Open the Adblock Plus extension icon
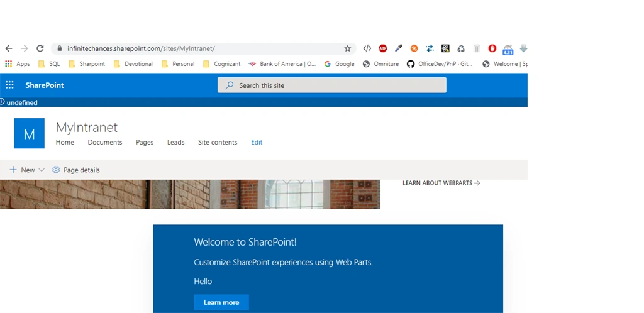Viewport: 644px width, 313px height. pyautogui.click(x=383, y=48)
